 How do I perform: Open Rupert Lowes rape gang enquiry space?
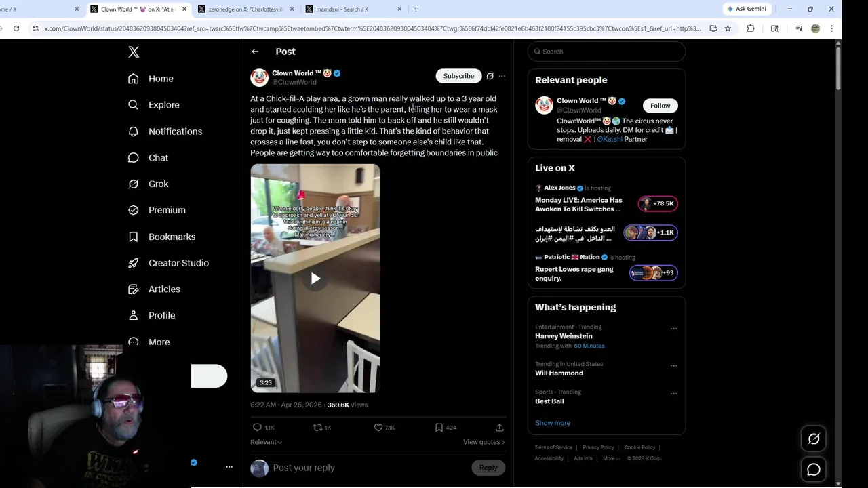pos(606,270)
